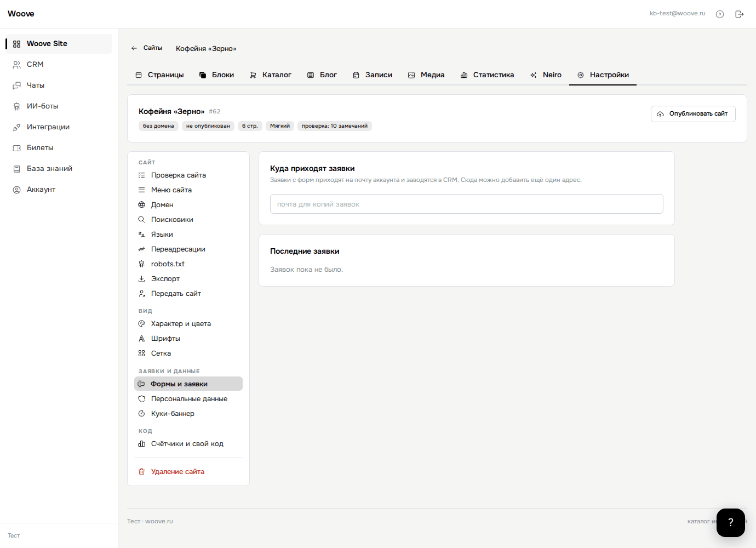Click the Экспорт download icon
Screen dimensions: 756x548
pyautogui.click(x=142, y=279)
